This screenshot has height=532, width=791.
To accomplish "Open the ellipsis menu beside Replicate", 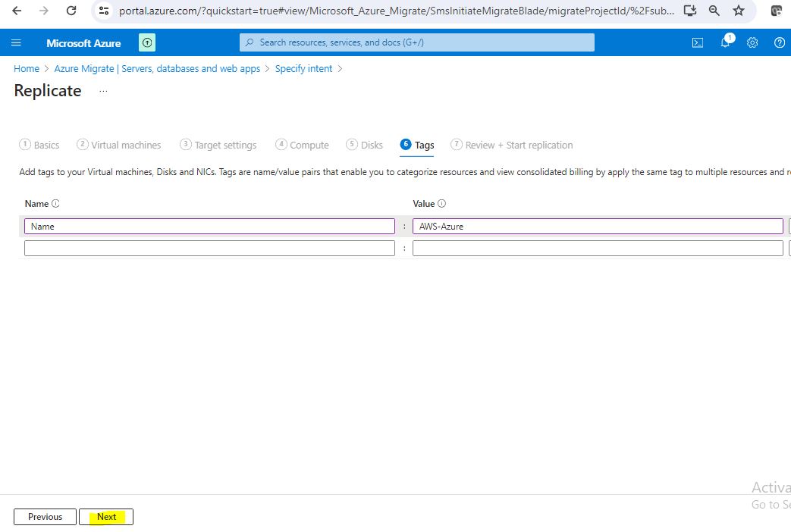I will pos(103,91).
